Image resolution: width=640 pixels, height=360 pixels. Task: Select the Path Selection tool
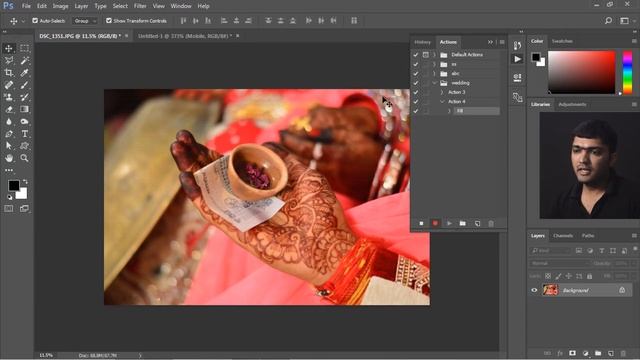click(x=9, y=146)
